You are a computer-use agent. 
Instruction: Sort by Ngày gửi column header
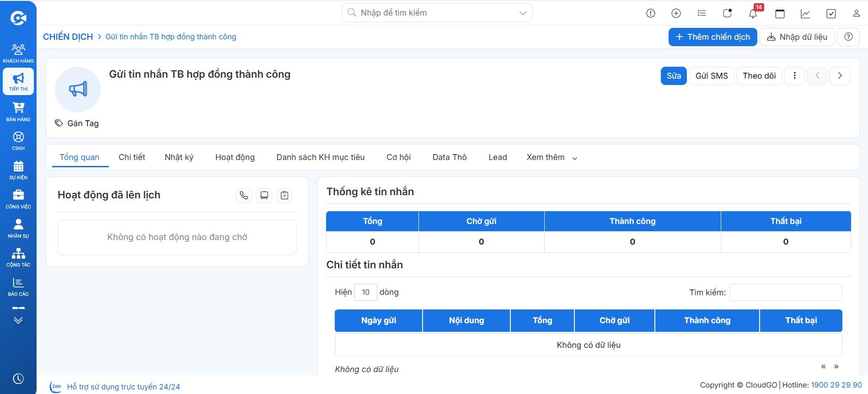pos(379,320)
